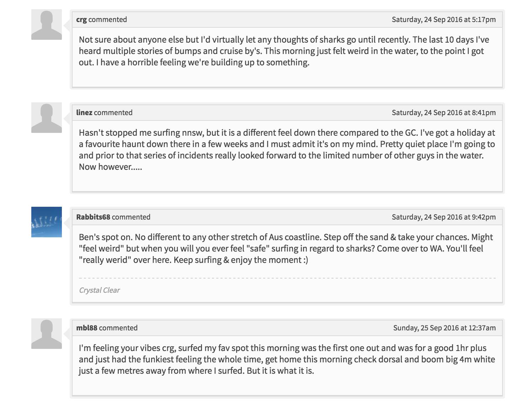532x405 pixels.
Task: Click crg's default avatar icon
Action: (x=47, y=25)
